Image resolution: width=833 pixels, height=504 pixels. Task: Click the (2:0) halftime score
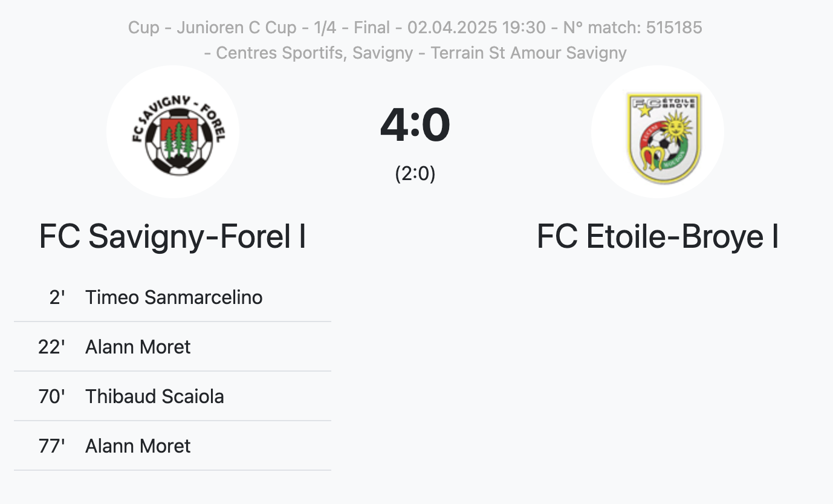415,173
